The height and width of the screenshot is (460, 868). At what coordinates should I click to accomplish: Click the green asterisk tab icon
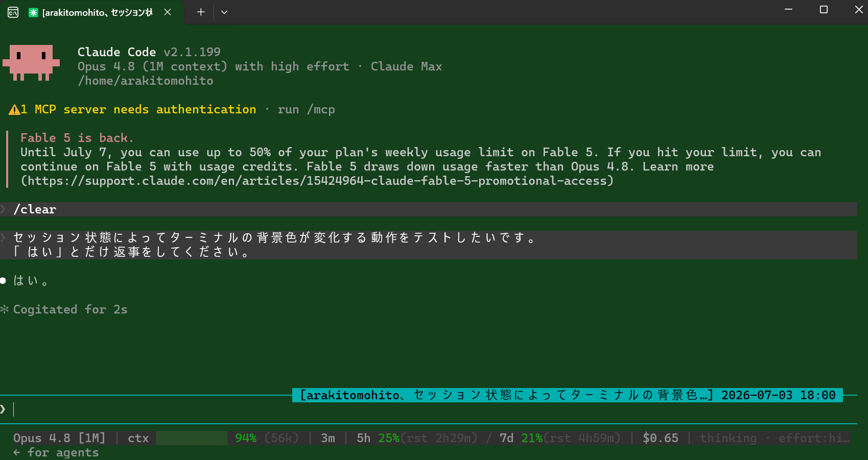tap(33, 12)
